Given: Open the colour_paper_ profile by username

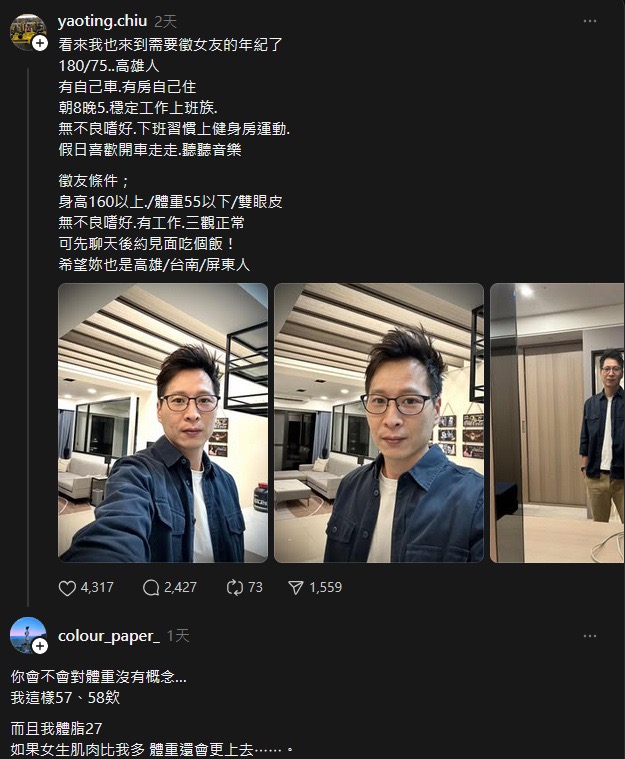Looking at the screenshot, I should pyautogui.click(x=109, y=636).
